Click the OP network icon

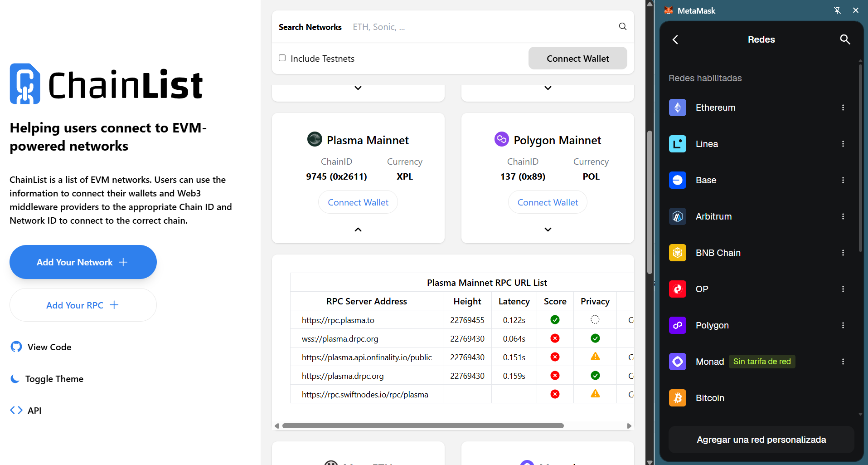coord(678,289)
